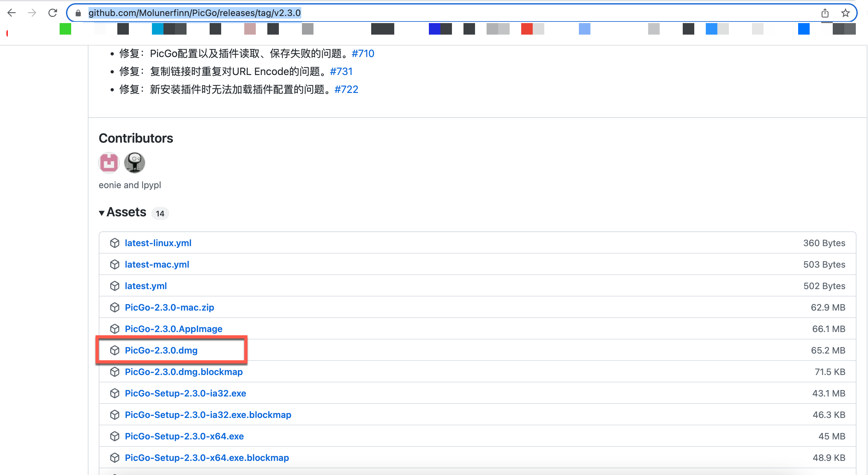Click the 45 MB size text
This screenshot has height=475, width=868.
click(832, 436)
